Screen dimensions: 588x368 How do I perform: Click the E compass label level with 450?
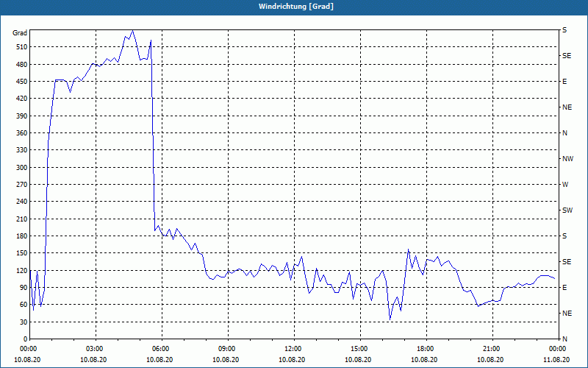coord(564,82)
